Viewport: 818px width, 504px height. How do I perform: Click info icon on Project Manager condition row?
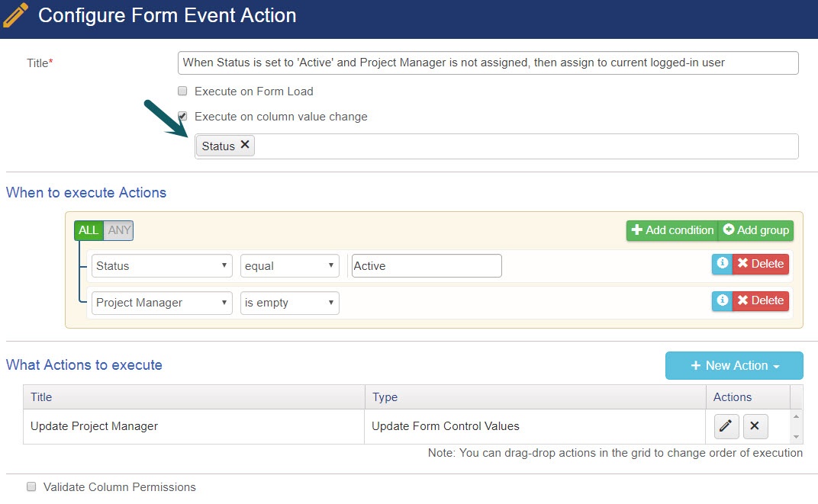722,300
